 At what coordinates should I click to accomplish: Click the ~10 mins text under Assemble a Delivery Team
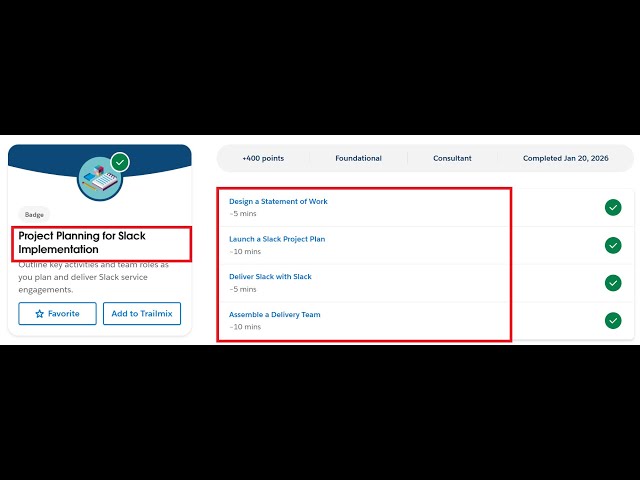coord(245,327)
